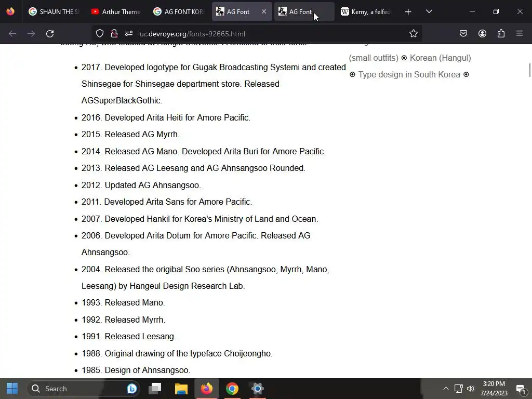Click the Firefox taskbar icon

pos(206,389)
